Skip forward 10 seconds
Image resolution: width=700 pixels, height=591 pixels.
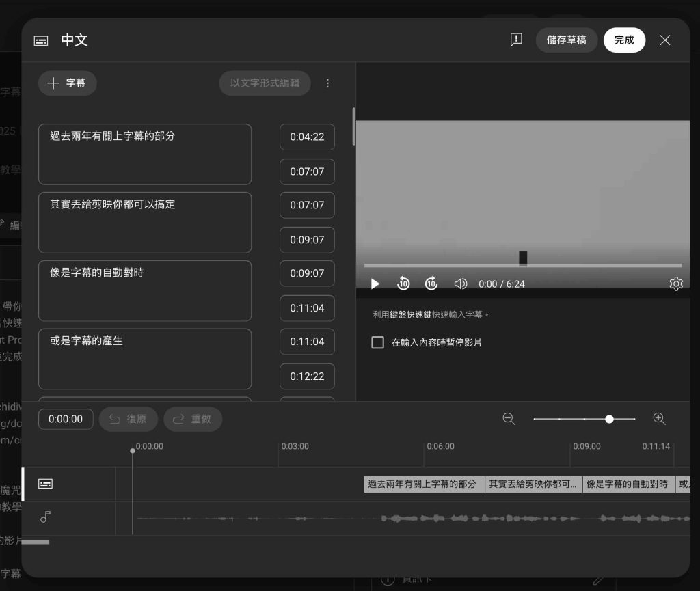(x=431, y=284)
